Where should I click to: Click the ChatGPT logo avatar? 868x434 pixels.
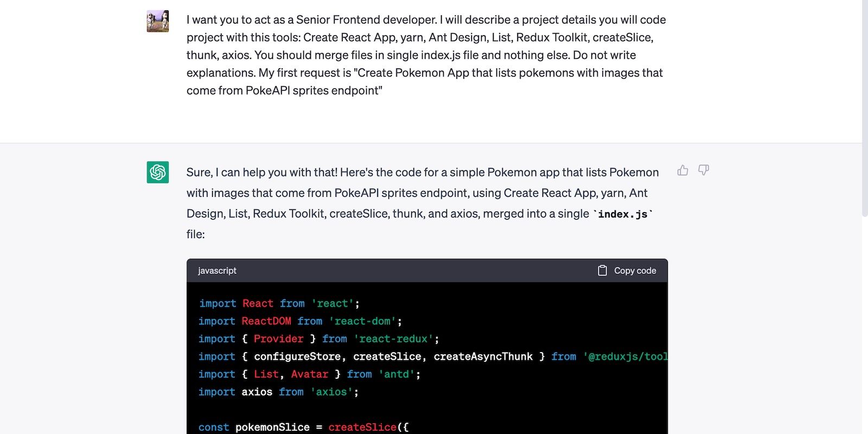click(x=158, y=172)
